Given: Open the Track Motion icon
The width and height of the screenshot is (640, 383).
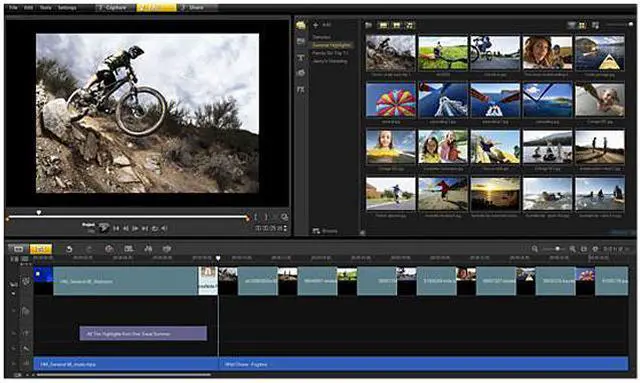Looking at the screenshot, I should (x=167, y=249).
